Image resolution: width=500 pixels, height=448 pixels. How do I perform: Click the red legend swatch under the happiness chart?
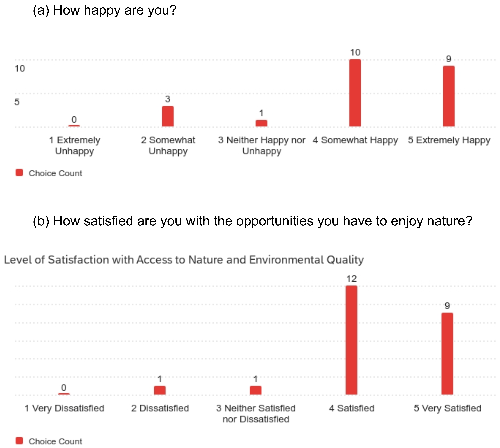(x=19, y=173)
